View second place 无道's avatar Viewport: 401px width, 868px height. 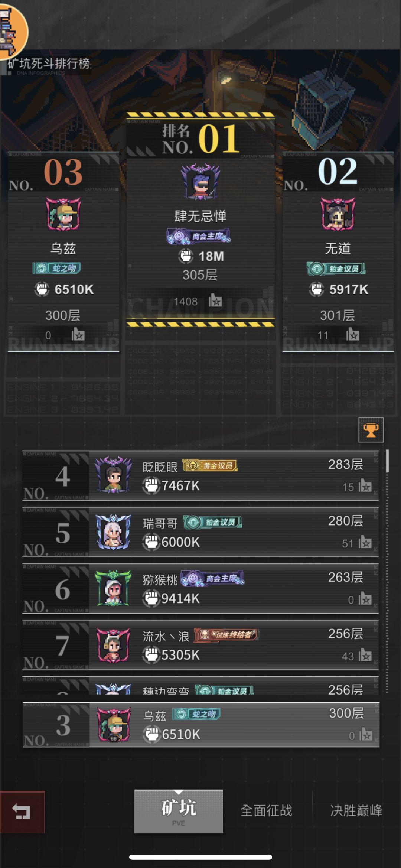click(x=338, y=214)
